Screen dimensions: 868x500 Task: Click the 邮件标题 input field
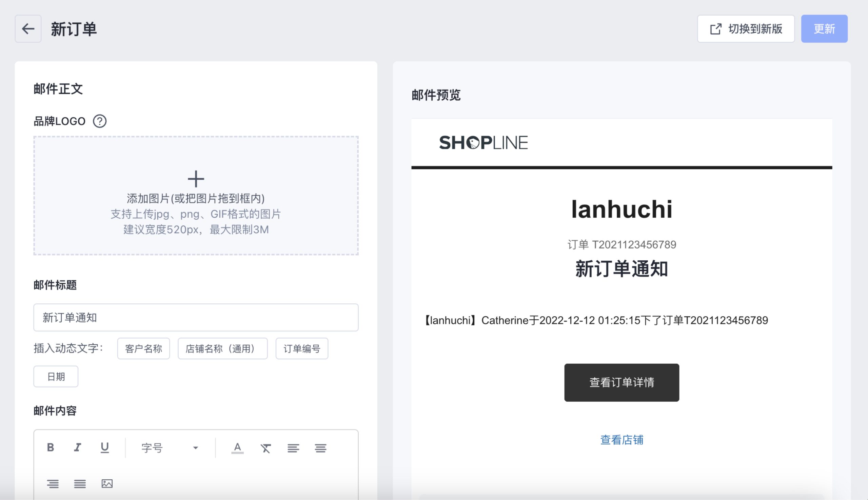point(196,317)
